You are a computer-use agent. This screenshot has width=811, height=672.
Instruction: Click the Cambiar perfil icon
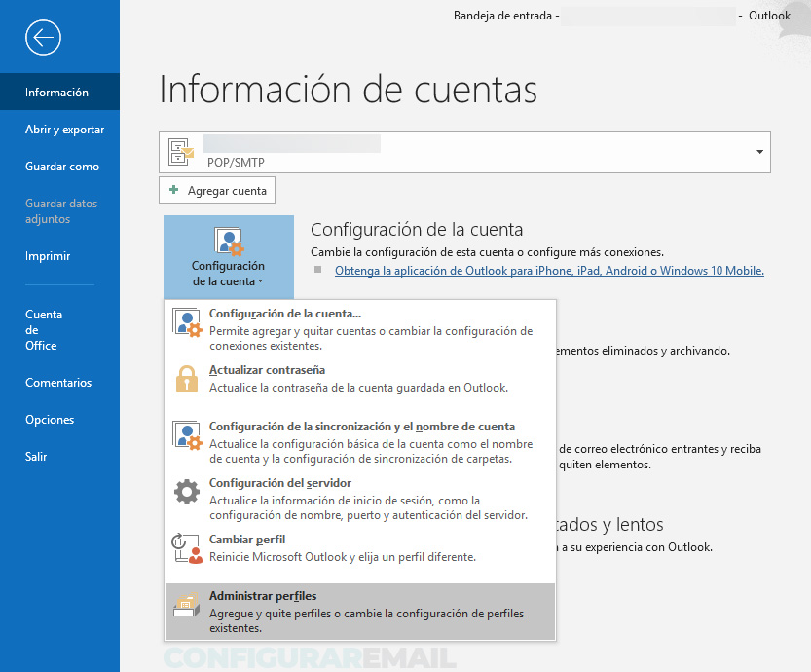tap(187, 548)
